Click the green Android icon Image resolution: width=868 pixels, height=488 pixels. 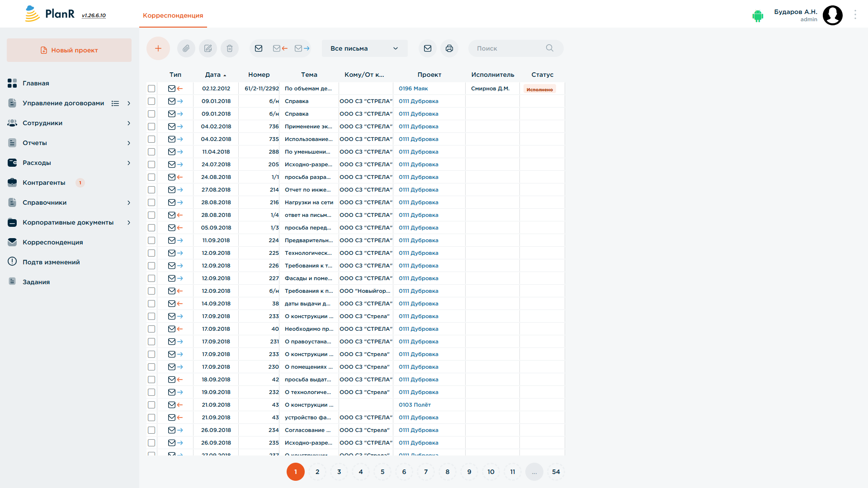tap(758, 16)
